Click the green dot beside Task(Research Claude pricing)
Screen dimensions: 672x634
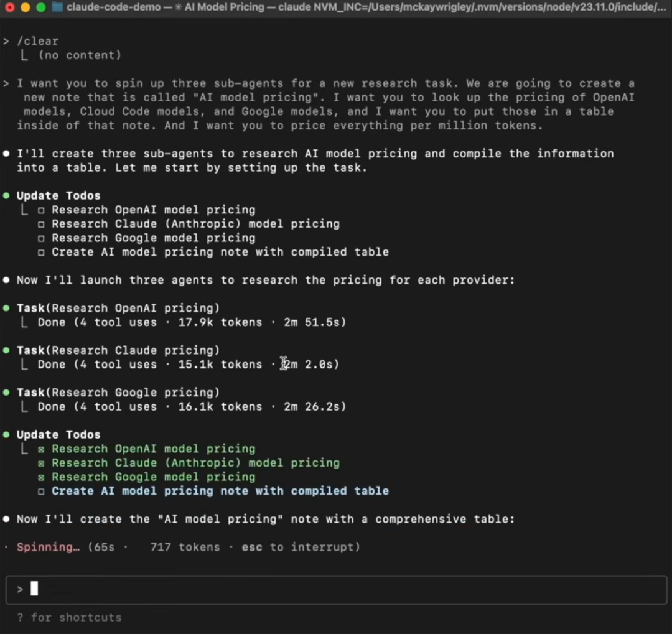pos(6,350)
